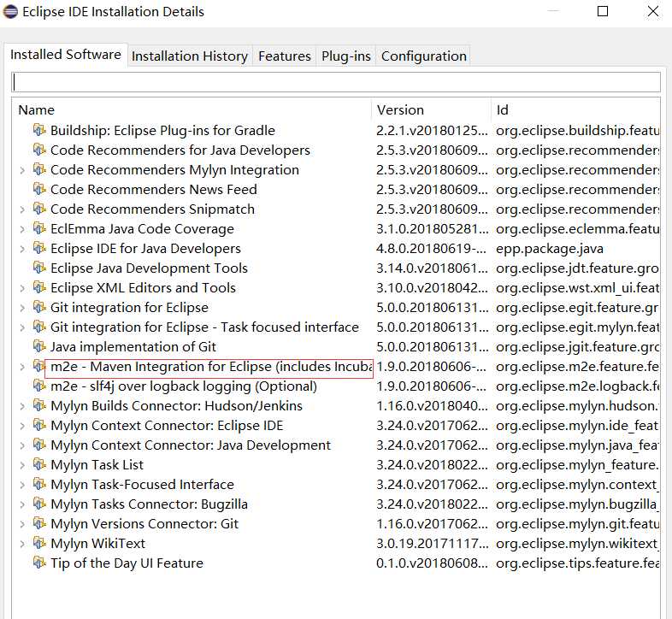Click the Mylyn Task List icon

point(39,464)
